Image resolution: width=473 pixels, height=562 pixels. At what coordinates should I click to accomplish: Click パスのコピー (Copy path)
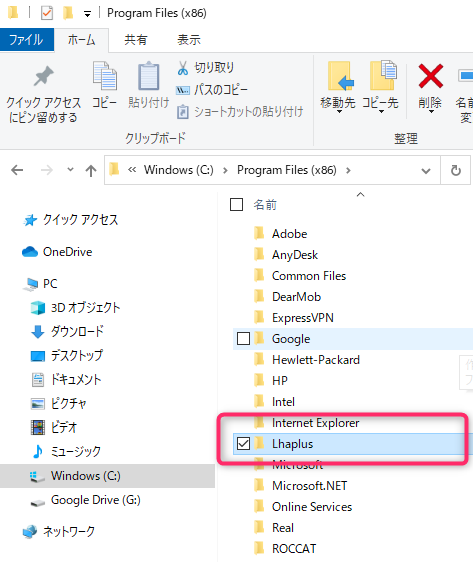coord(212,90)
